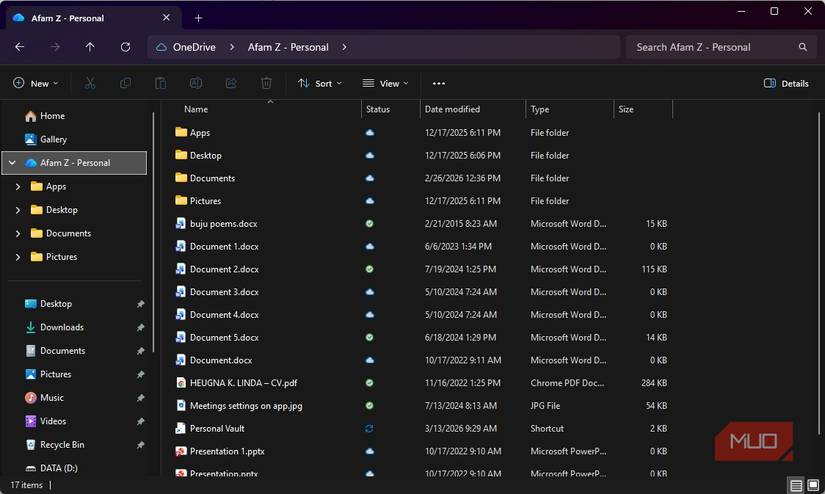Click the Share icon in toolbar
This screenshot has width=825, height=494.
(231, 83)
